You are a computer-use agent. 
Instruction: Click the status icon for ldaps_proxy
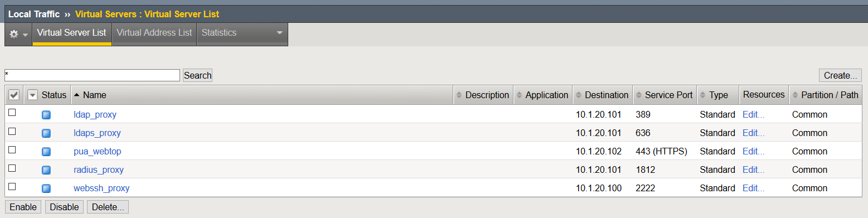[46, 133]
